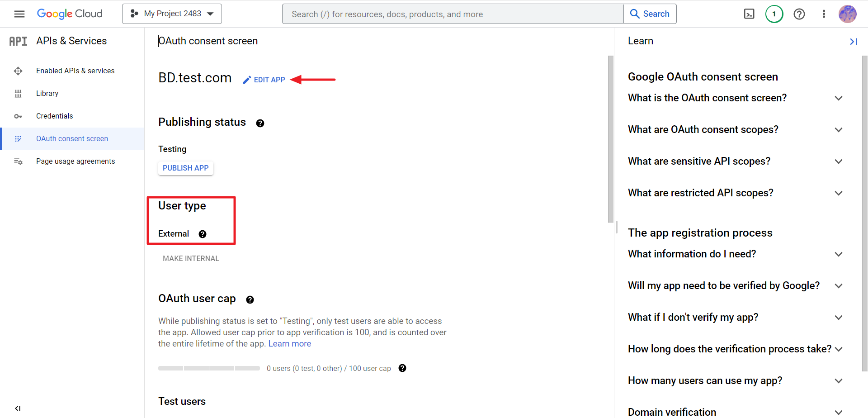
Task: Click the Learn panel resize handle
Action: pos(616,227)
